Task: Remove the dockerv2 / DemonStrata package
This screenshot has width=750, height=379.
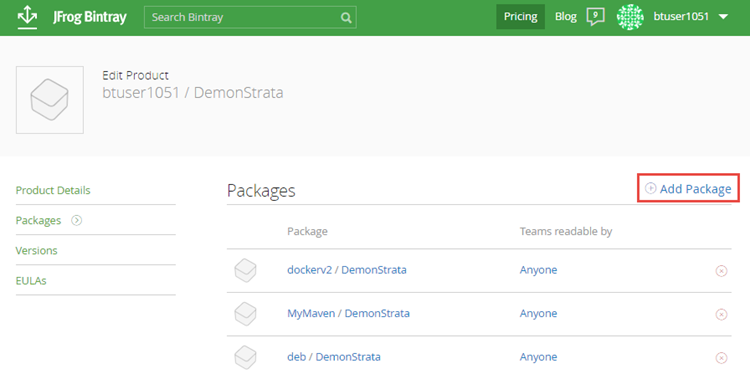Action: point(721,271)
